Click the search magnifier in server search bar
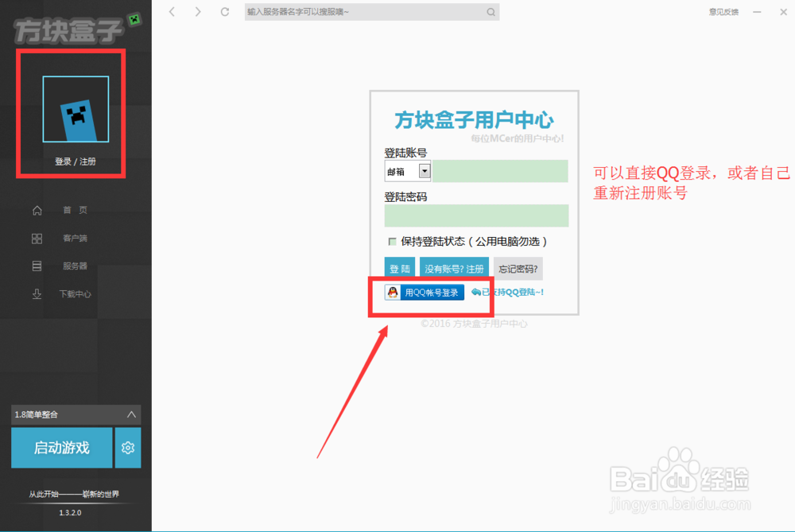The image size is (795, 532). 491,11
